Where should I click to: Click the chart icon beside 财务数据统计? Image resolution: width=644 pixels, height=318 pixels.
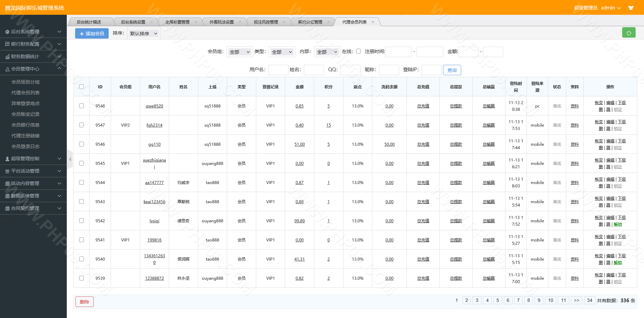point(7,57)
